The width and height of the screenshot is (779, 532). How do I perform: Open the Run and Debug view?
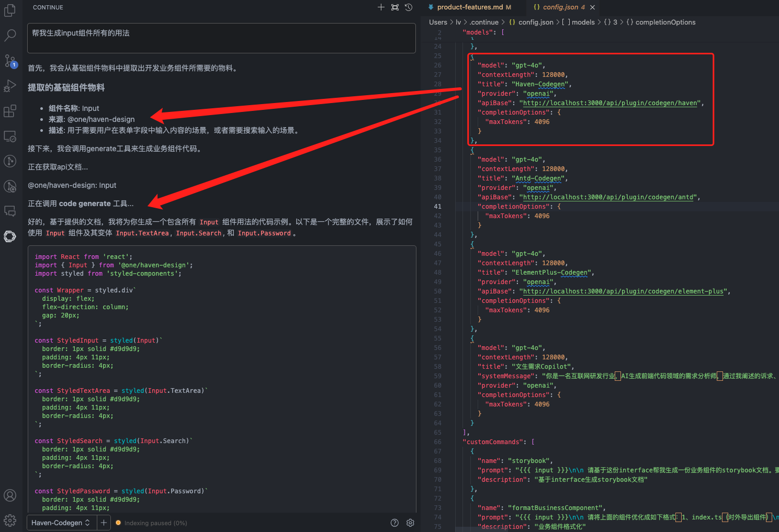pyautogui.click(x=10, y=86)
